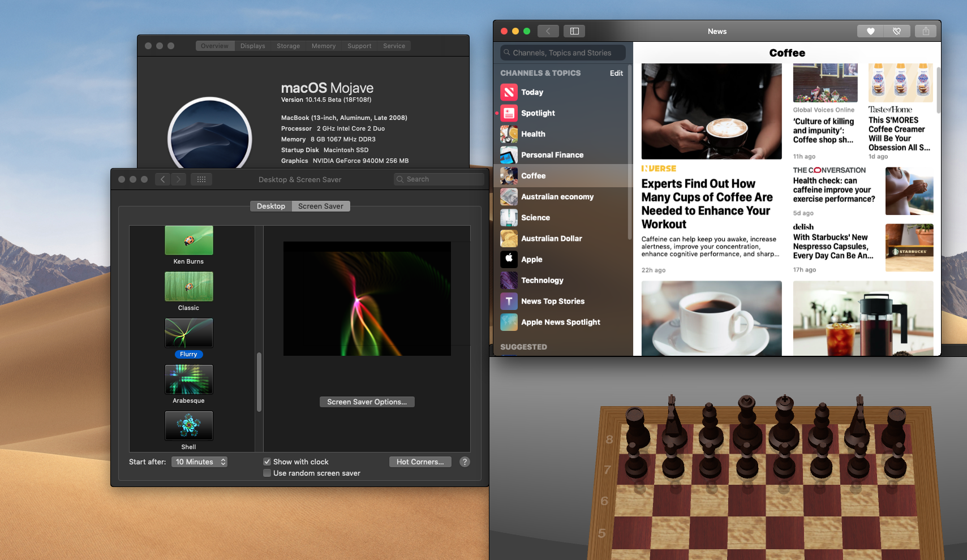
Task: Select Ken Burns screen saver thumbnail
Action: (189, 240)
